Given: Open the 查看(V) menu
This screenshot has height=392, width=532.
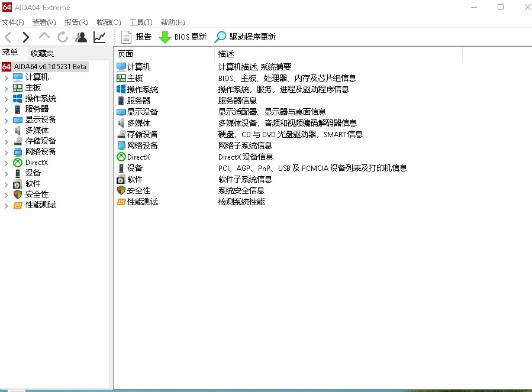Looking at the screenshot, I should [x=44, y=22].
